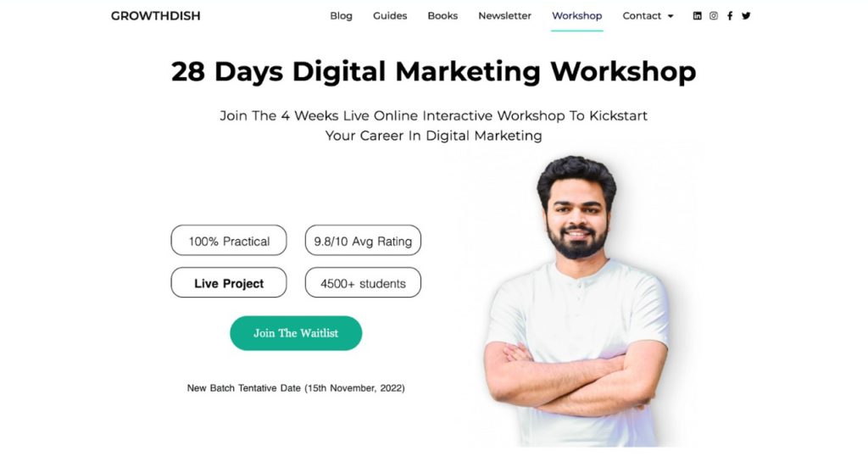Open the Instagram social icon

pos(714,16)
